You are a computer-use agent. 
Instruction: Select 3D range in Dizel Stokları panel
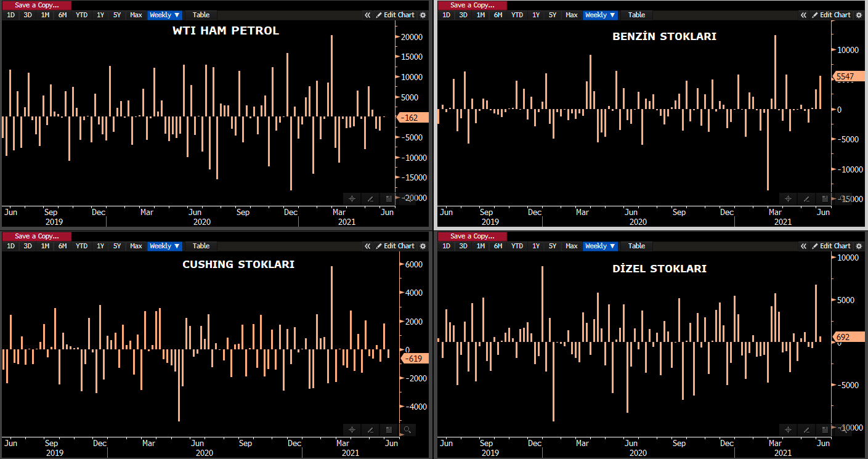point(463,246)
